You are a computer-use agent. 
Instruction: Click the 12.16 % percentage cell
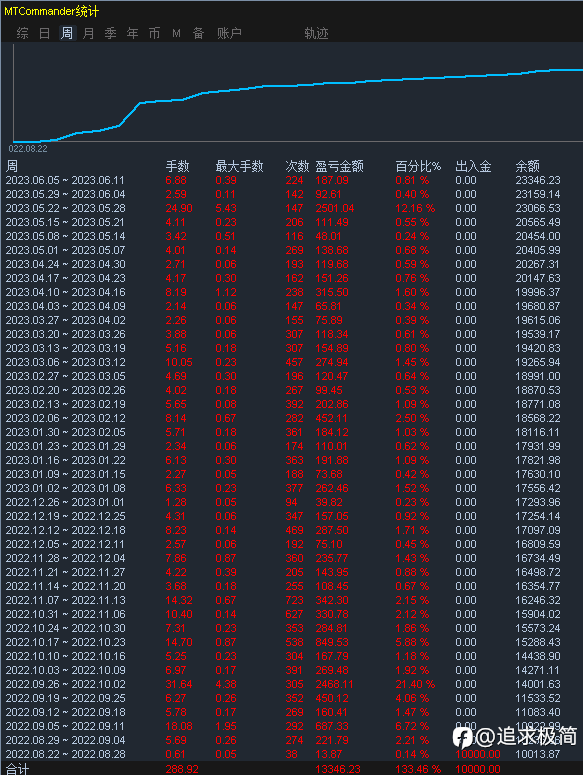[x=415, y=208]
